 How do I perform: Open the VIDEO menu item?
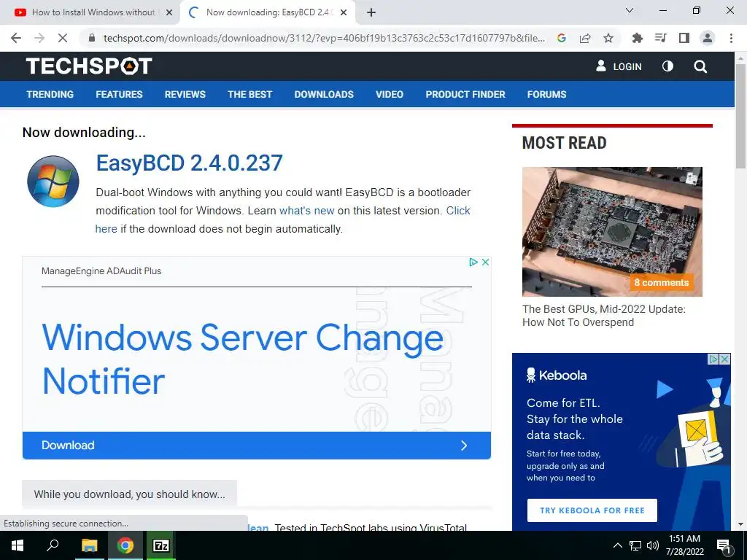[390, 94]
